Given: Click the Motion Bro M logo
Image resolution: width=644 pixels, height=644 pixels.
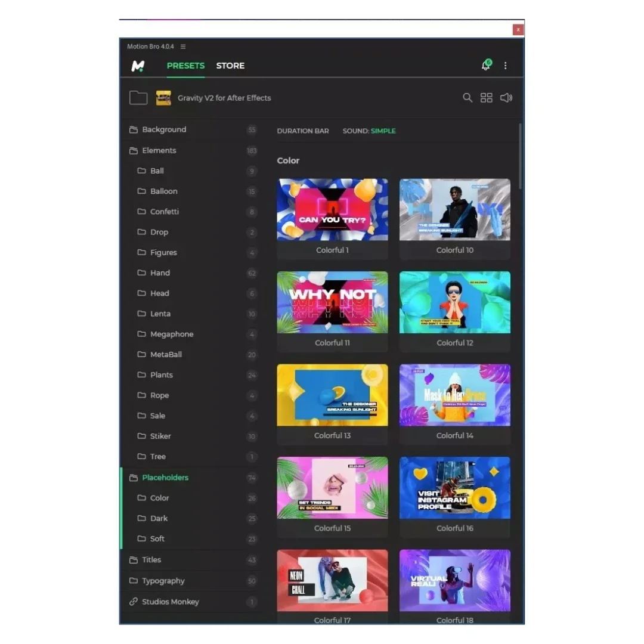Looking at the screenshot, I should tap(138, 66).
